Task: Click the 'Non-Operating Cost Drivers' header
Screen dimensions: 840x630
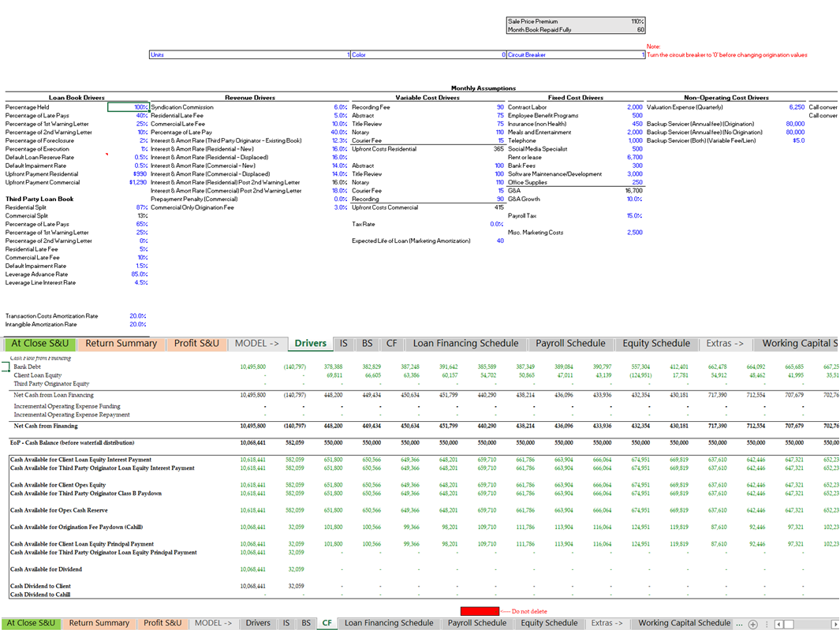Action: click(x=726, y=98)
